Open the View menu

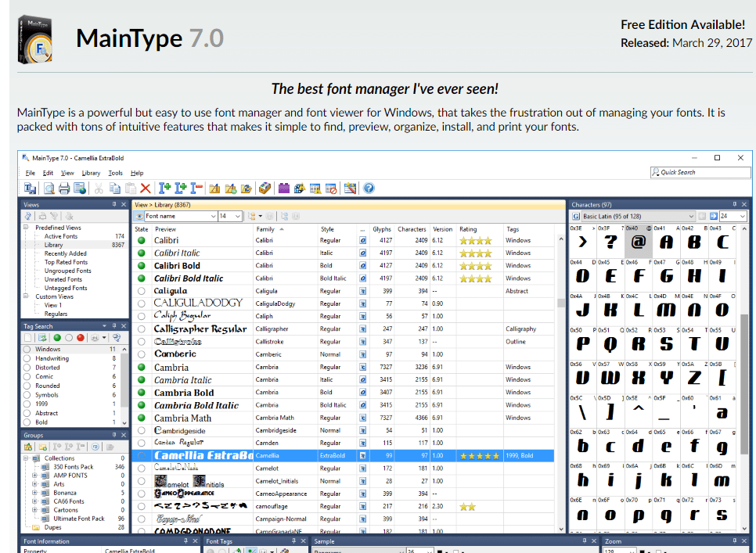[67, 173]
